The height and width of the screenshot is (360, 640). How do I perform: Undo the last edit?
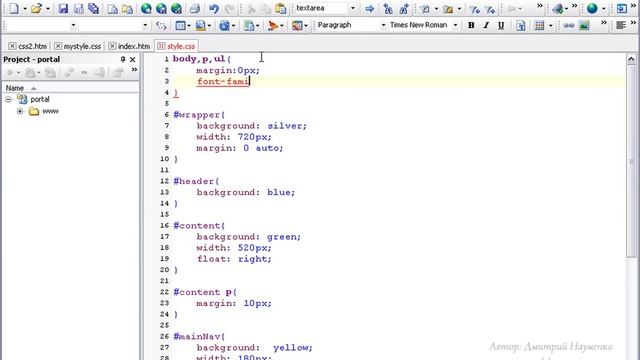(214, 8)
